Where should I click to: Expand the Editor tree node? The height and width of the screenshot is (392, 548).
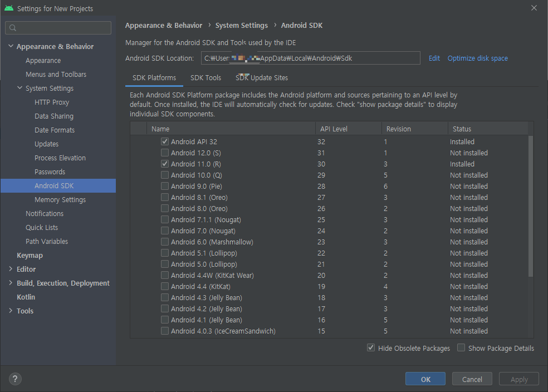pos(11,269)
